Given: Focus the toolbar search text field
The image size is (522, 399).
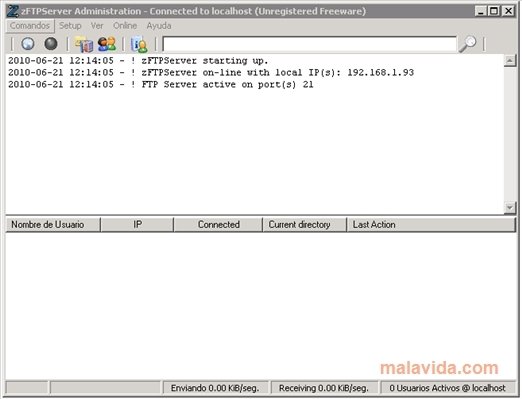Looking at the screenshot, I should click(309, 44).
